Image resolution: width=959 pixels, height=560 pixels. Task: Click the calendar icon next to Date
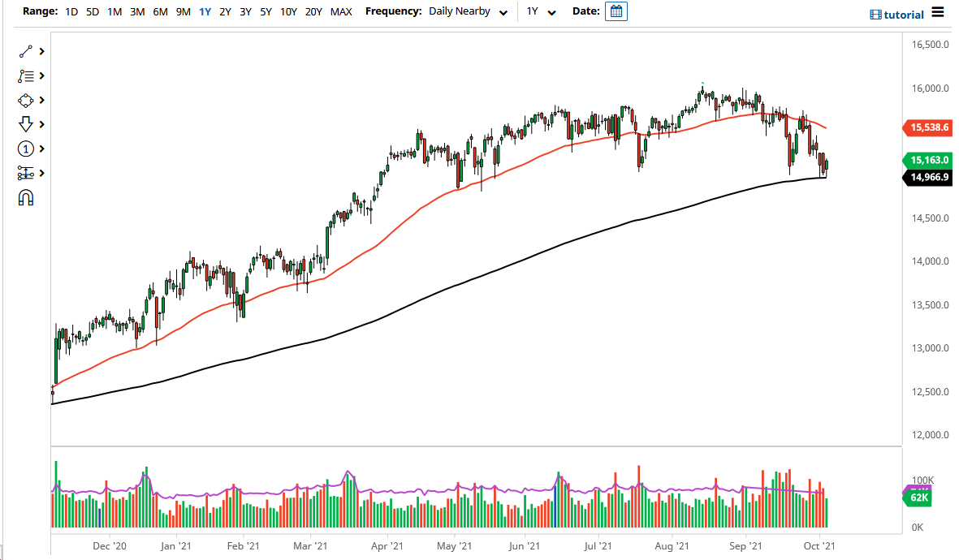pos(616,11)
